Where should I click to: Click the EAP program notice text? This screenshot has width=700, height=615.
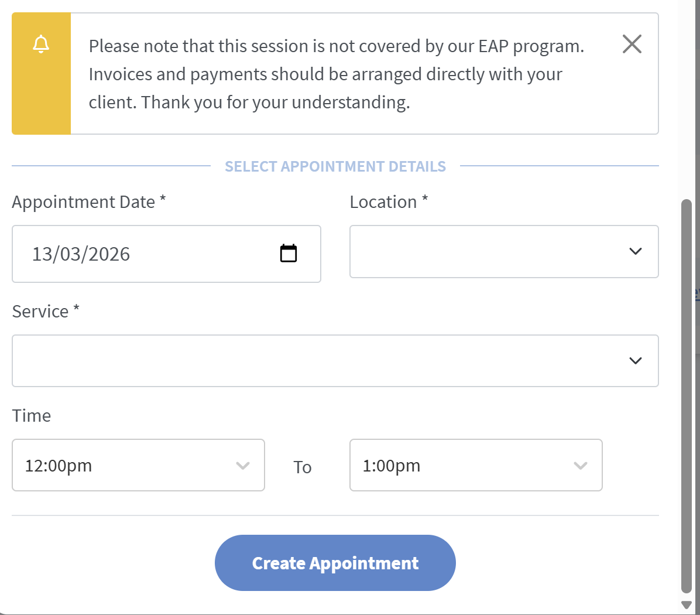click(x=337, y=74)
